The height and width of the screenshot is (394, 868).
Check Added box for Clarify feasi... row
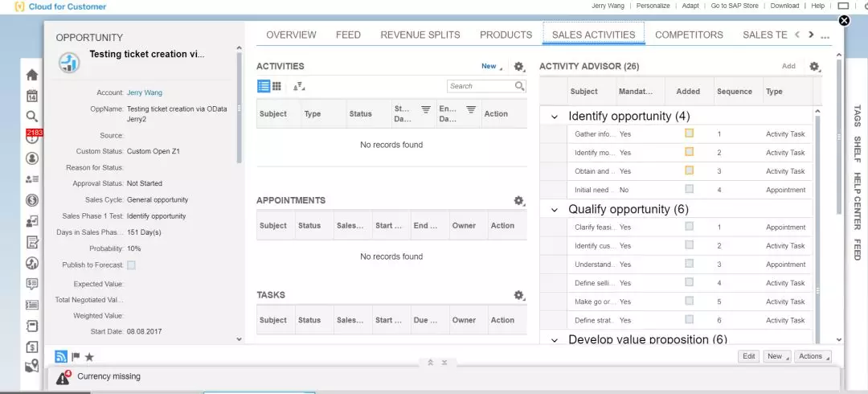coord(690,226)
